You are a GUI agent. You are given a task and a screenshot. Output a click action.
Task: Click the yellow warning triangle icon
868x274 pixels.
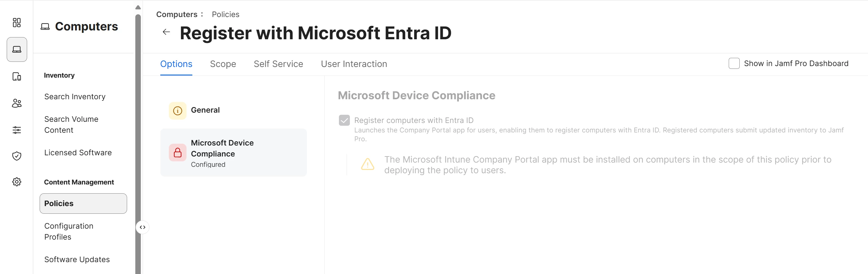tap(368, 164)
